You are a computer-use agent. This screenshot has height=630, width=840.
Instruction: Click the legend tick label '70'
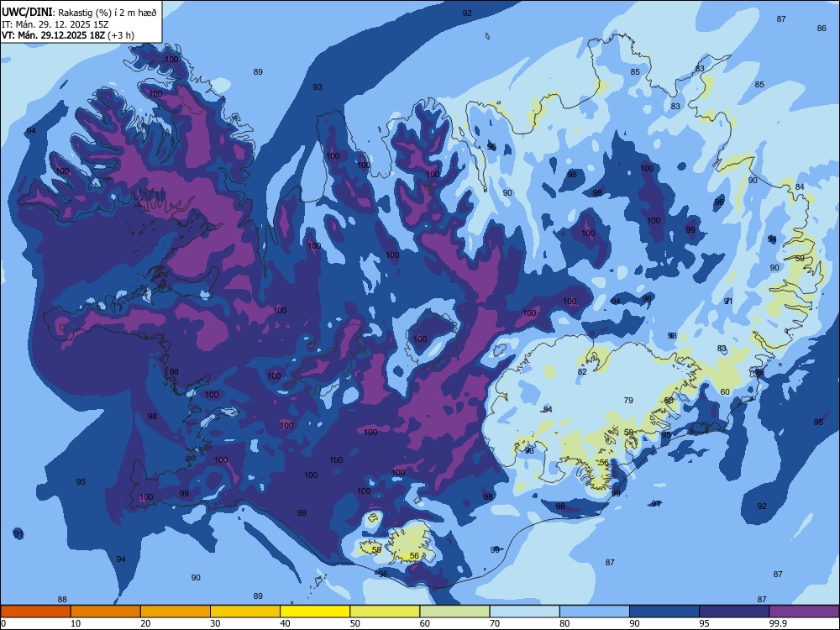[x=495, y=623]
